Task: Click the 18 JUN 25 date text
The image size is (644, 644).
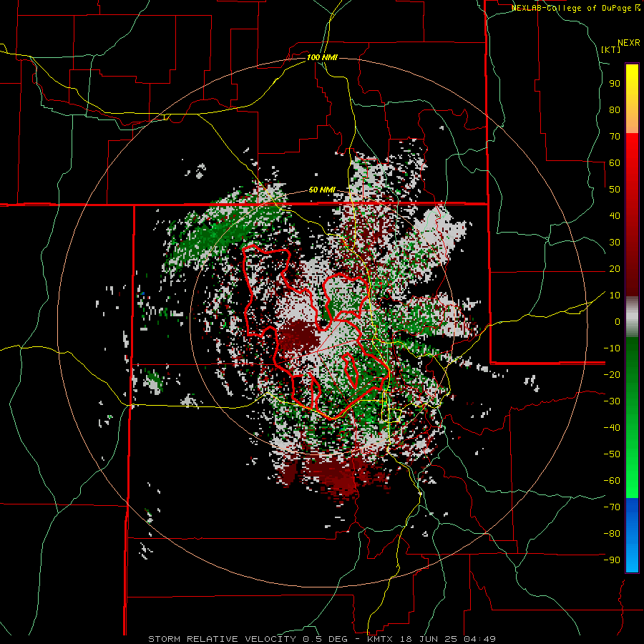Action: click(x=428, y=639)
